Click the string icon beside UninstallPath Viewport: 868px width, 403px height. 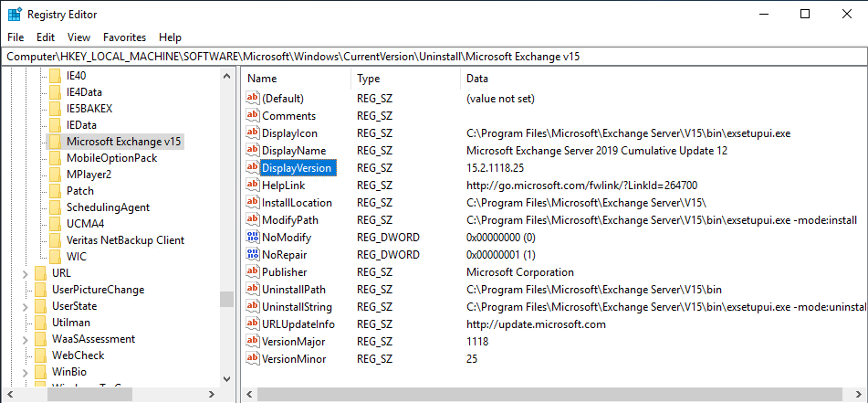(253, 290)
